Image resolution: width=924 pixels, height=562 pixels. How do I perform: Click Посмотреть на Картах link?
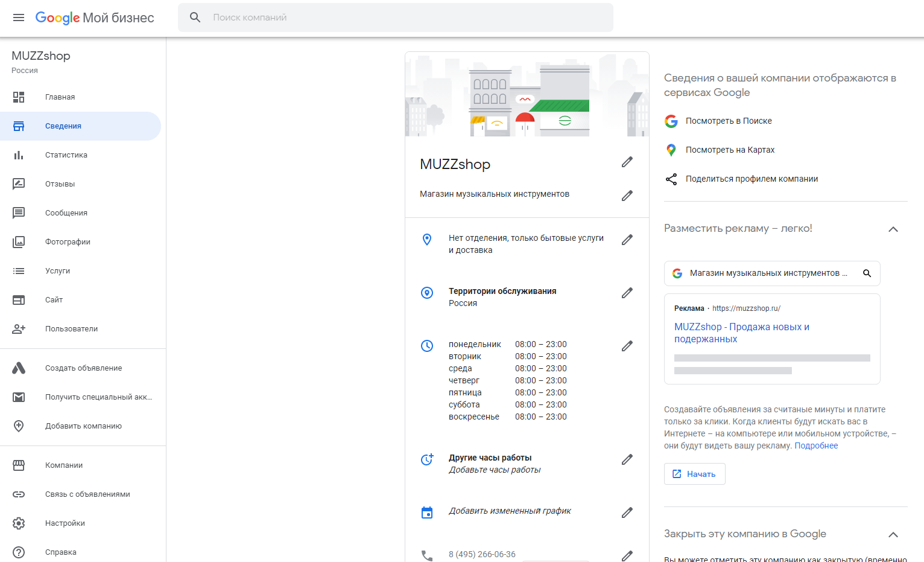tap(730, 150)
